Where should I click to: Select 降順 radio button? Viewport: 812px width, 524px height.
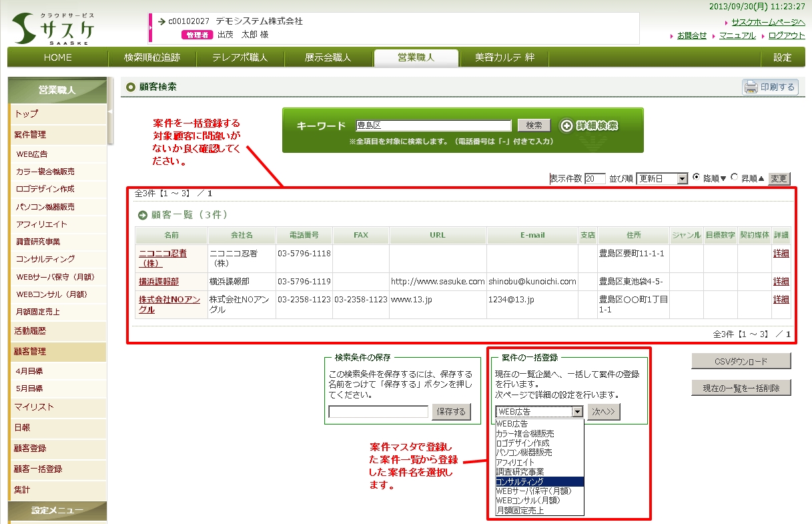coord(697,178)
